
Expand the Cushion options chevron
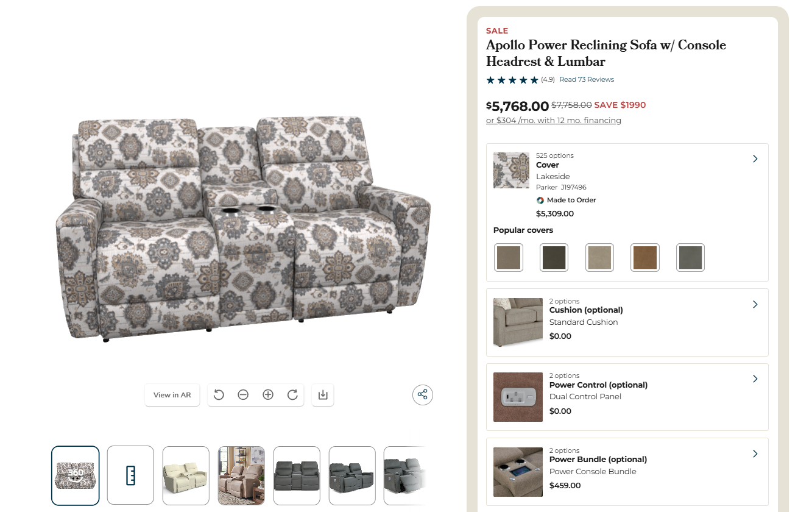click(x=755, y=304)
